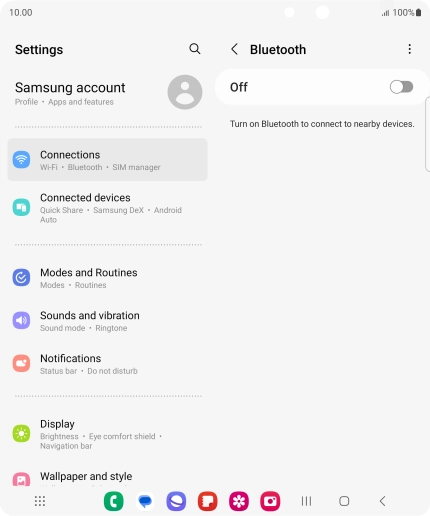The height and width of the screenshot is (516, 430).
Task: Tap the Notifications icon in the settings list
Action: pyautogui.click(x=21, y=363)
